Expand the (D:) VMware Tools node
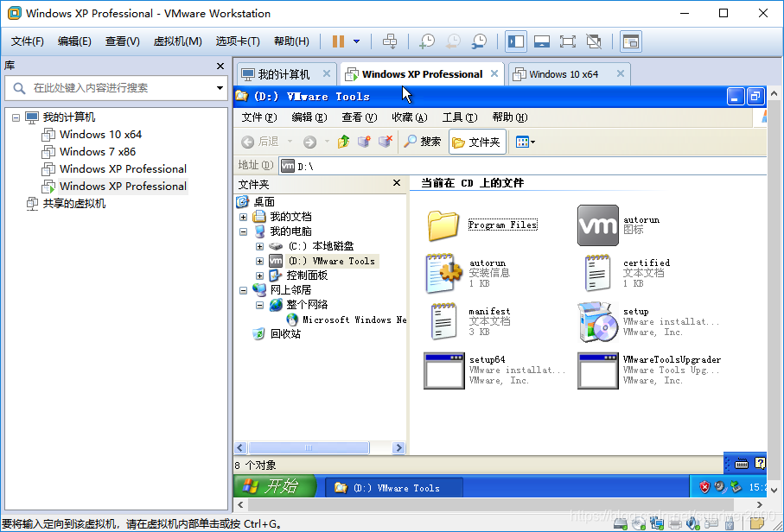This screenshot has height=532, width=784. 259,261
